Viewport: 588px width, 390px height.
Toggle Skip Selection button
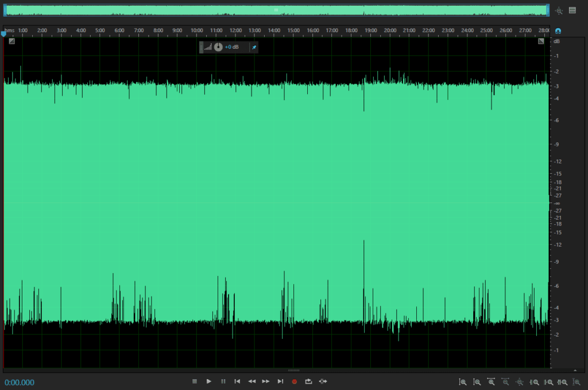323,381
